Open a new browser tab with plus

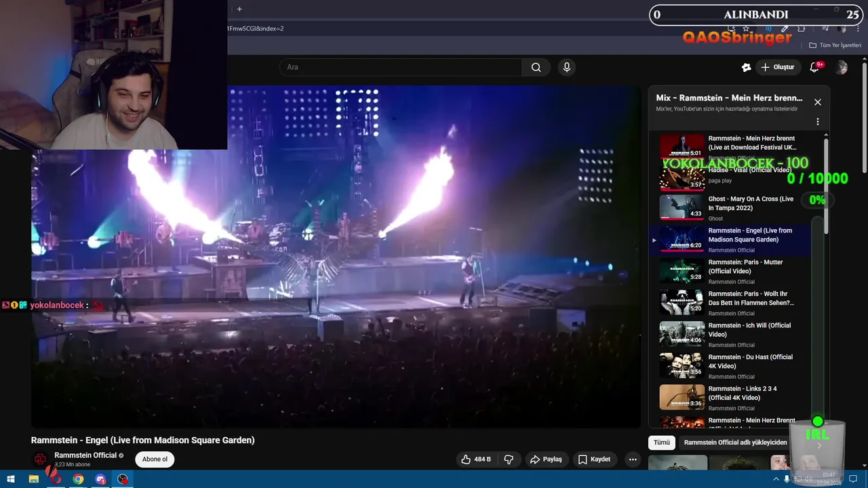(x=239, y=9)
